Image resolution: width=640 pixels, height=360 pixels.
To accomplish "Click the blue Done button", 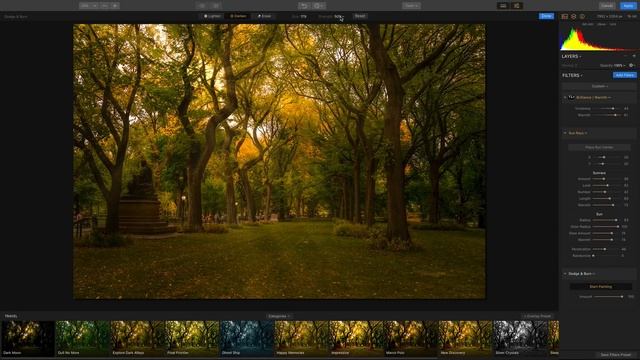I will [546, 16].
